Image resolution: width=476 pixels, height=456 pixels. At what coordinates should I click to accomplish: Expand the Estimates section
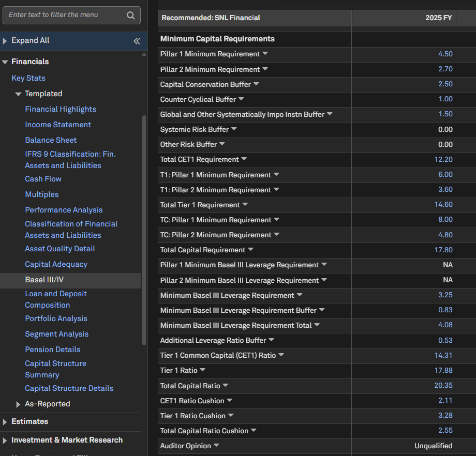pyautogui.click(x=5, y=422)
